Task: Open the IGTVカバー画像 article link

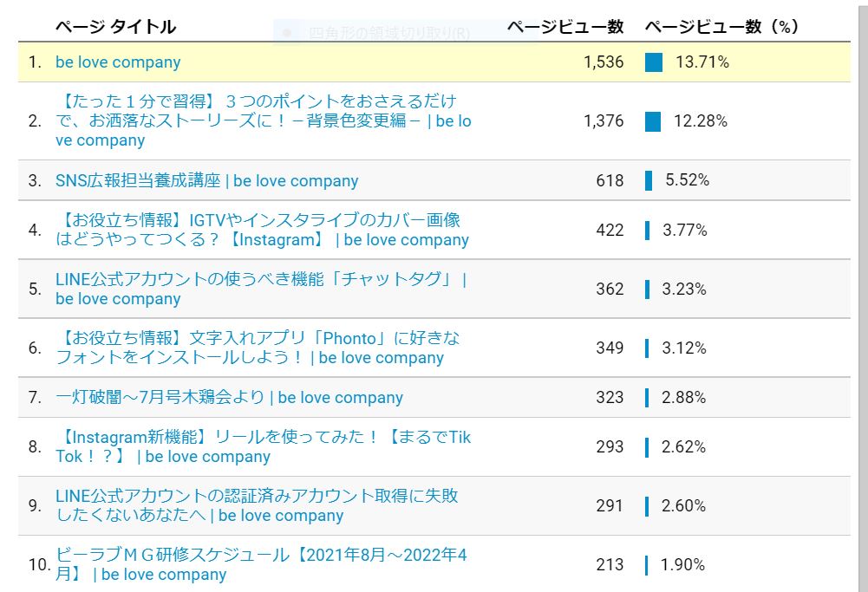Action: click(x=262, y=230)
